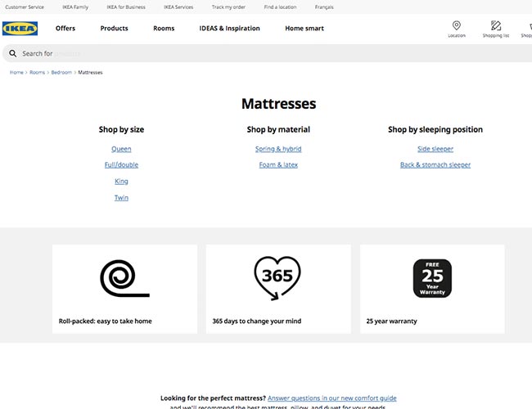Screen dimensions: 532x409
Task: Open the Offers menu
Action: [65, 29]
